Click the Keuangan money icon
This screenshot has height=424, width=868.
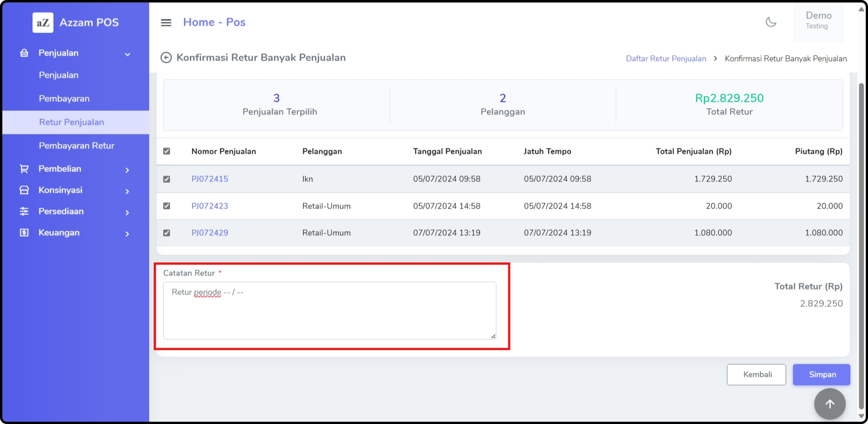(24, 232)
